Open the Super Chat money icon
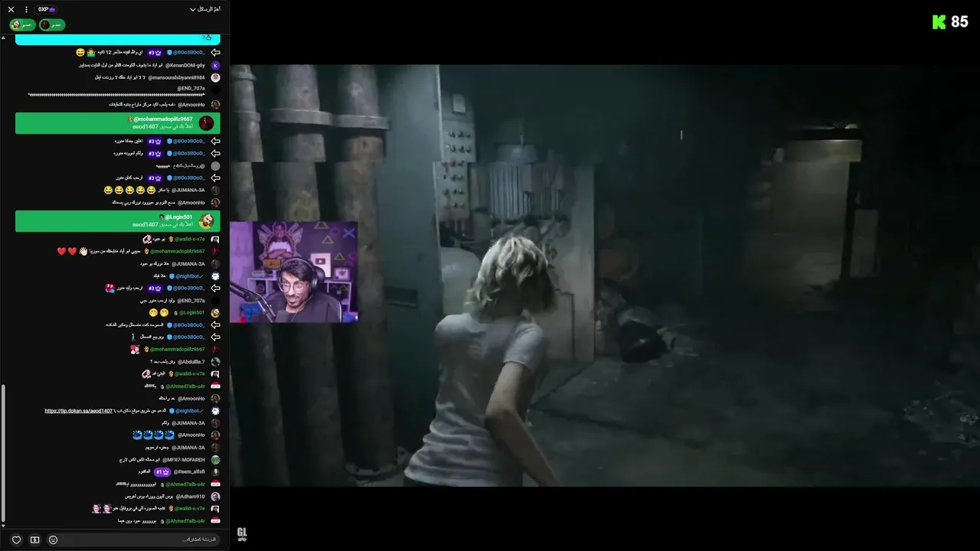 click(x=34, y=540)
